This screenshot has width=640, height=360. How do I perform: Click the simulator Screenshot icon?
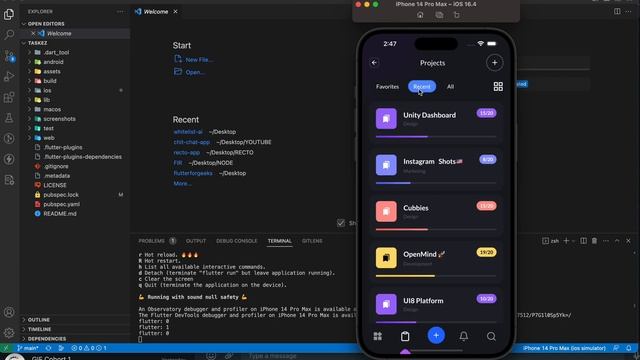click(439, 15)
